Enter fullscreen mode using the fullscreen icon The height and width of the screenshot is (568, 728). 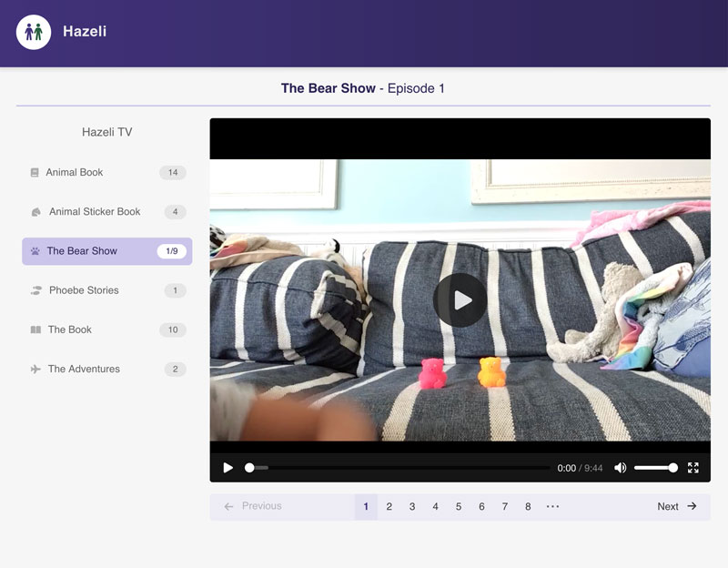point(693,468)
